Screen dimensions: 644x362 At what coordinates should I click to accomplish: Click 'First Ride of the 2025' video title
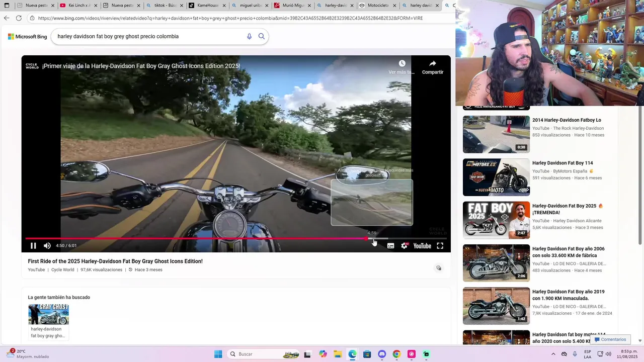pos(115,261)
